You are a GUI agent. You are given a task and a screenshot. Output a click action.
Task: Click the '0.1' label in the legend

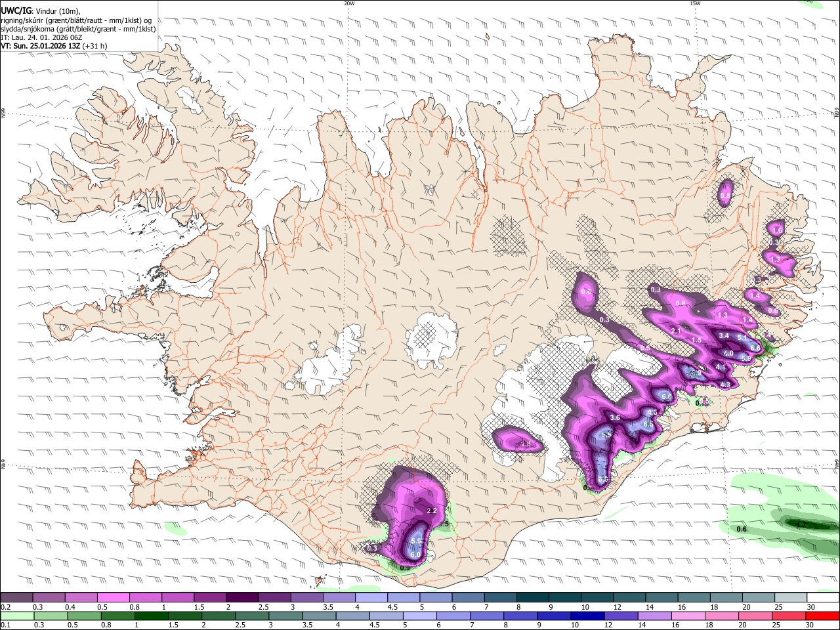5,625
